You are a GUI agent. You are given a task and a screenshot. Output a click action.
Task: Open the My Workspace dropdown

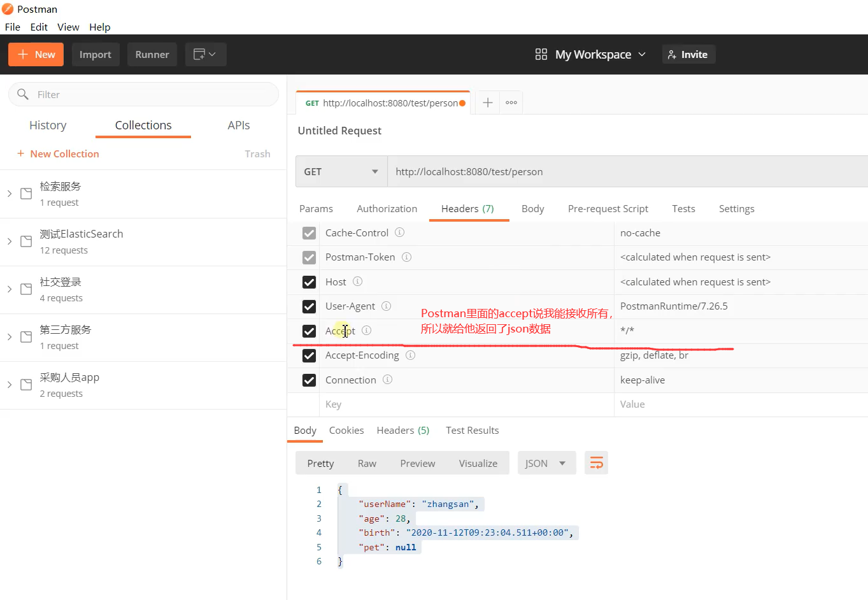pos(601,54)
